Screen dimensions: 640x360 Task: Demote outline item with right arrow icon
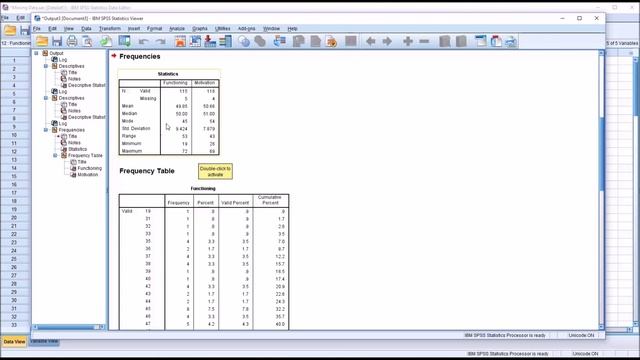[387, 41]
